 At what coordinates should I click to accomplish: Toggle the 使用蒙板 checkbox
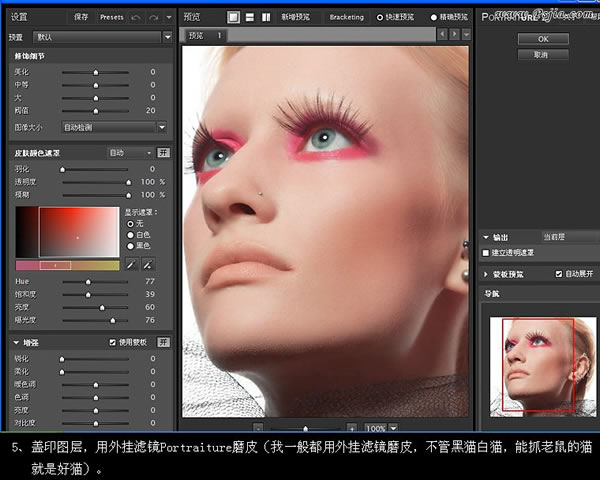click(112, 342)
